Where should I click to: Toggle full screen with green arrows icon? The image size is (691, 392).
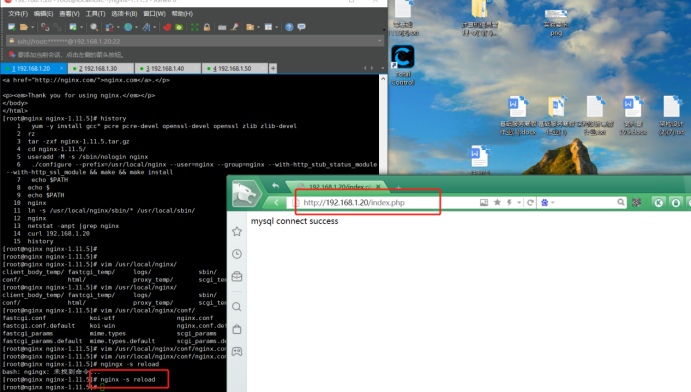pos(195,27)
